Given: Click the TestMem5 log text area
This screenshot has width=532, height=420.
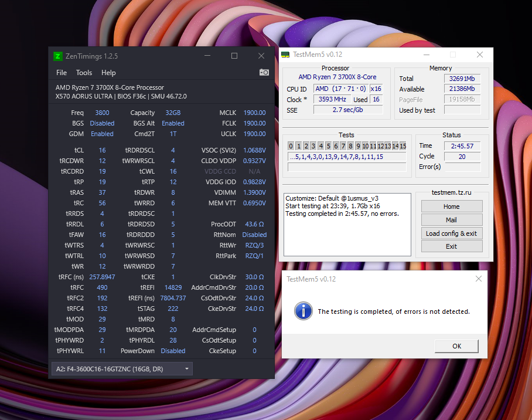Looking at the screenshot, I should [x=347, y=225].
